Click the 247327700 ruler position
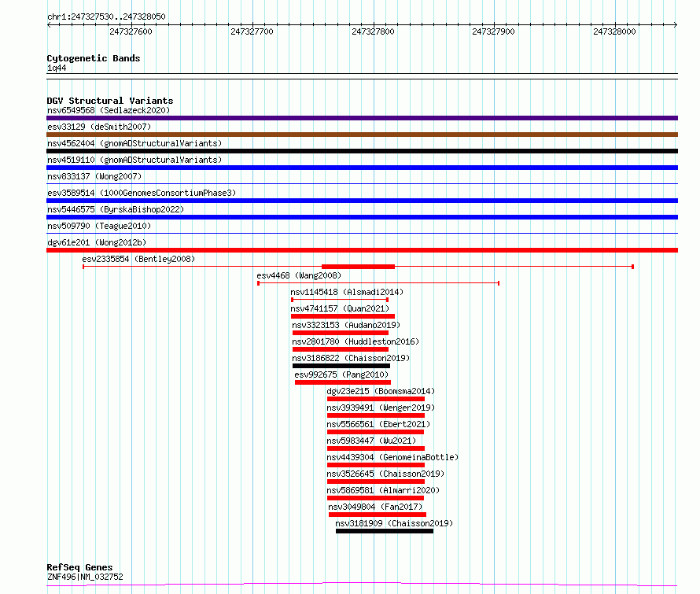Viewport: 700px width, 594px height. pyautogui.click(x=252, y=31)
